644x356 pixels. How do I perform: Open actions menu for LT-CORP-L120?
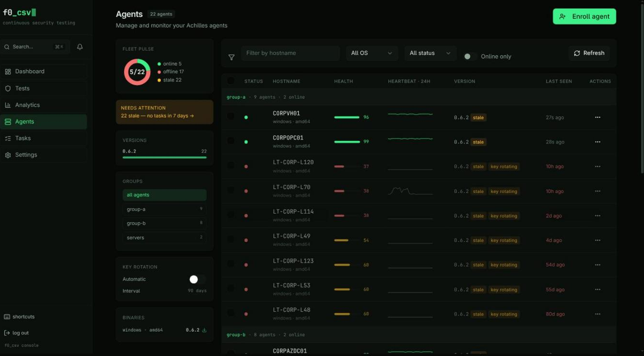pos(598,166)
